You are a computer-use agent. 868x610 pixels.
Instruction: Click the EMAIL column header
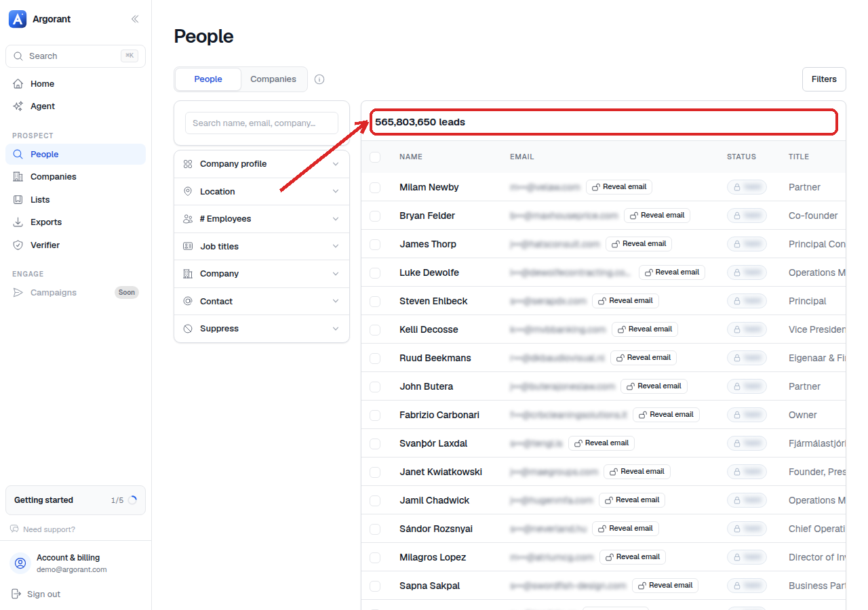pos(522,157)
